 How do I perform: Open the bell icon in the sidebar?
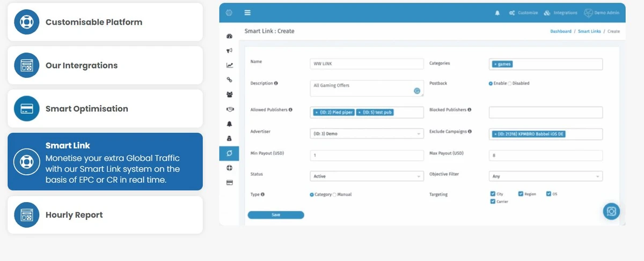230,124
